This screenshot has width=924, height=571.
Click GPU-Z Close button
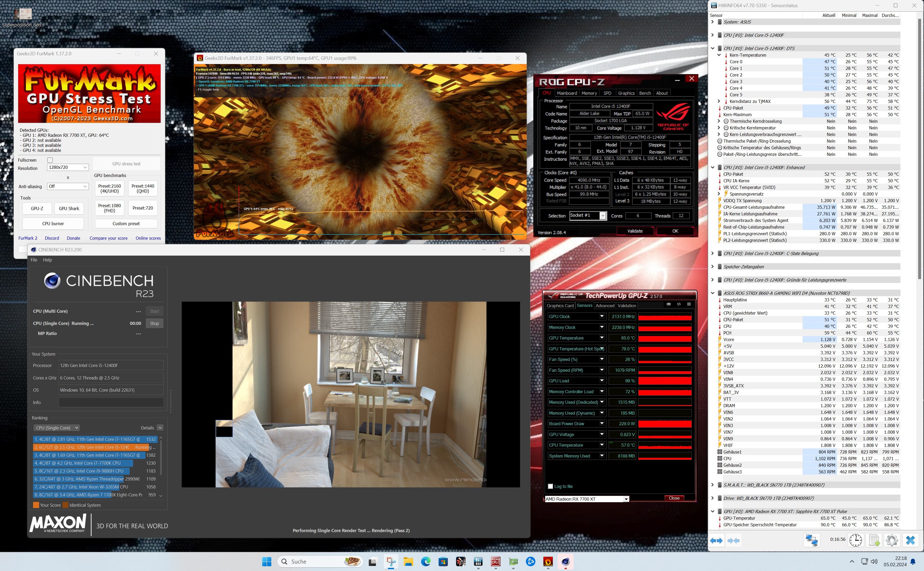click(x=674, y=498)
